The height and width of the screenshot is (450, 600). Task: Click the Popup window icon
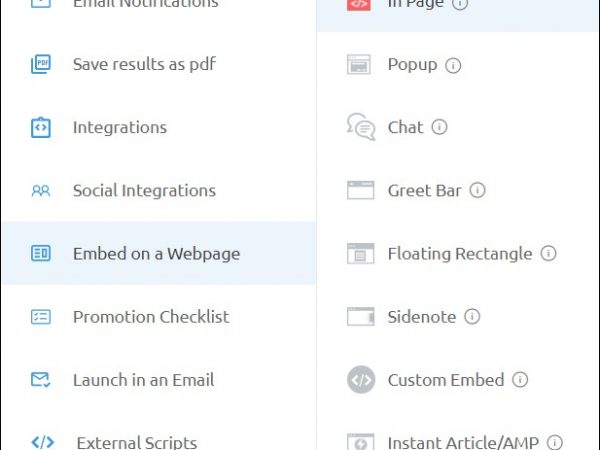pyautogui.click(x=360, y=65)
